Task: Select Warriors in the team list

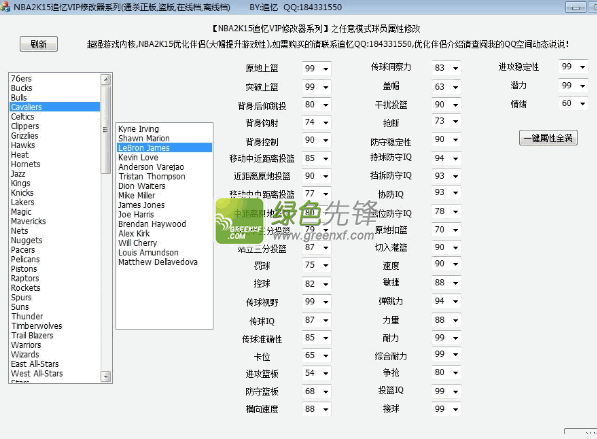Action: (55, 345)
